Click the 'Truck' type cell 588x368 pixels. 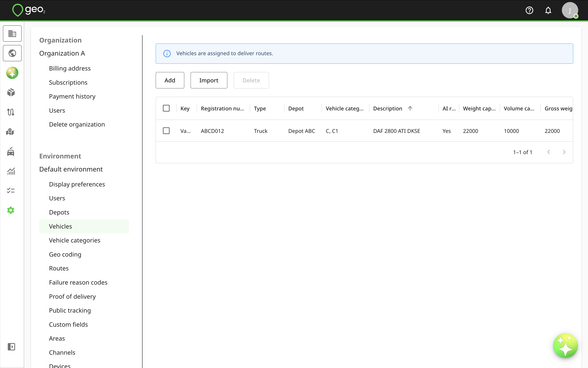(261, 131)
